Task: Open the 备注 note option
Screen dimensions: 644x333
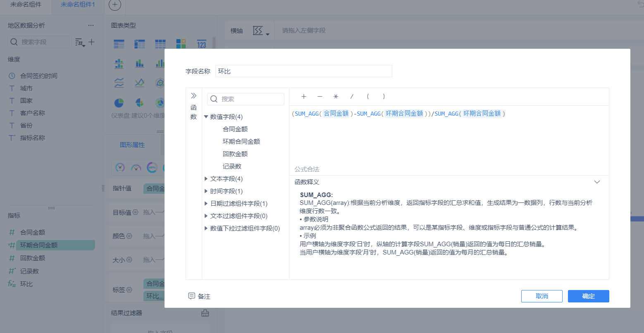Action: [199, 296]
